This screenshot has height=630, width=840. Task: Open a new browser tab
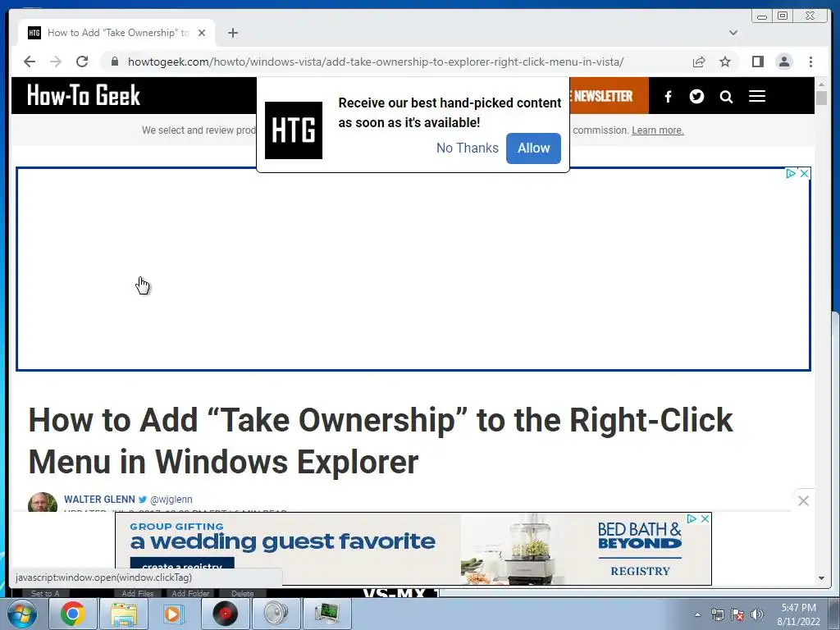pyautogui.click(x=232, y=33)
